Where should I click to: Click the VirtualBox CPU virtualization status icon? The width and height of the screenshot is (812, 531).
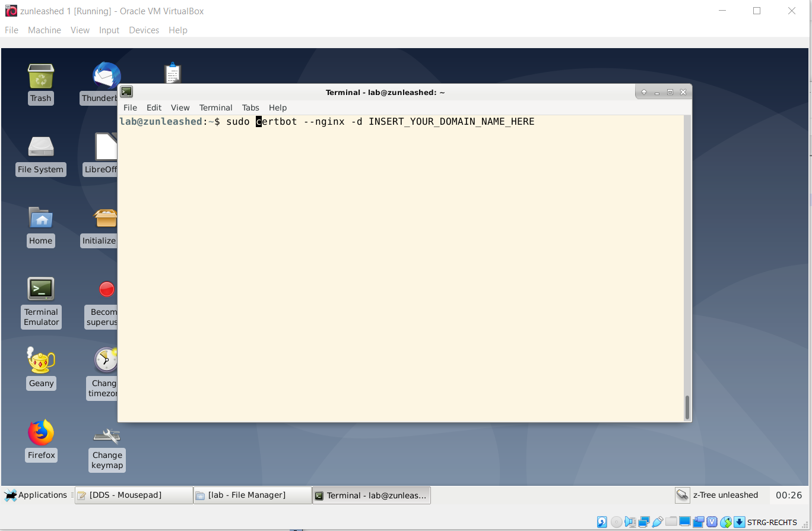pos(712,522)
